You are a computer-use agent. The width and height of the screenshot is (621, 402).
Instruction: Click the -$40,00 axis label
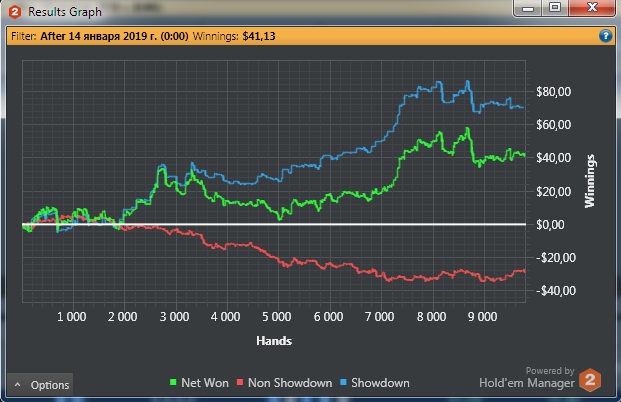(x=556, y=291)
